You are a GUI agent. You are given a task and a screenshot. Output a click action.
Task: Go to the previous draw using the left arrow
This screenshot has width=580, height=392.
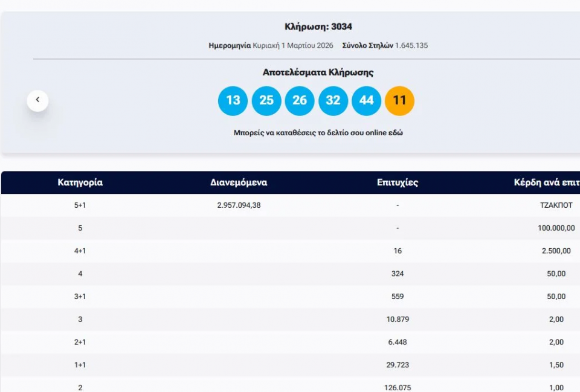point(37,100)
